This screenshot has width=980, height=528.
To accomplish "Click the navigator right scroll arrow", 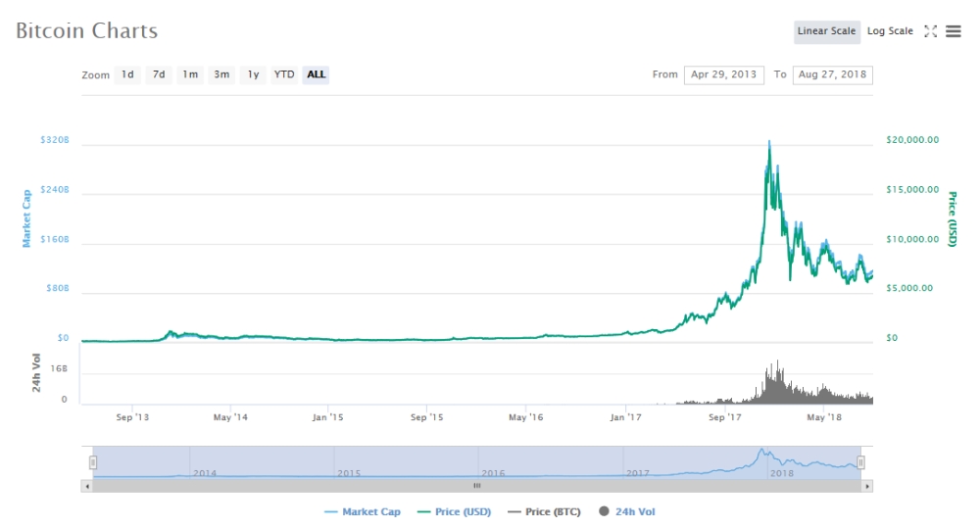I will [866, 485].
